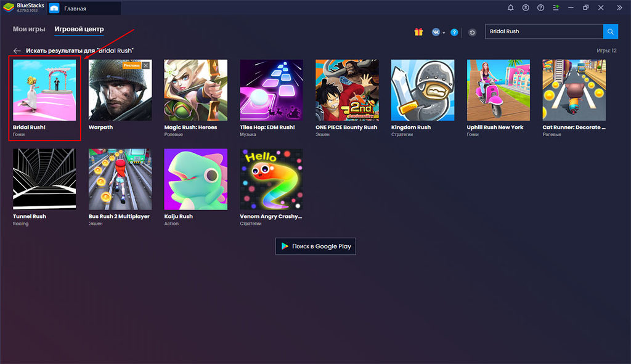Switch to Игровой центр tab
This screenshot has height=364, width=631.
[x=79, y=29]
